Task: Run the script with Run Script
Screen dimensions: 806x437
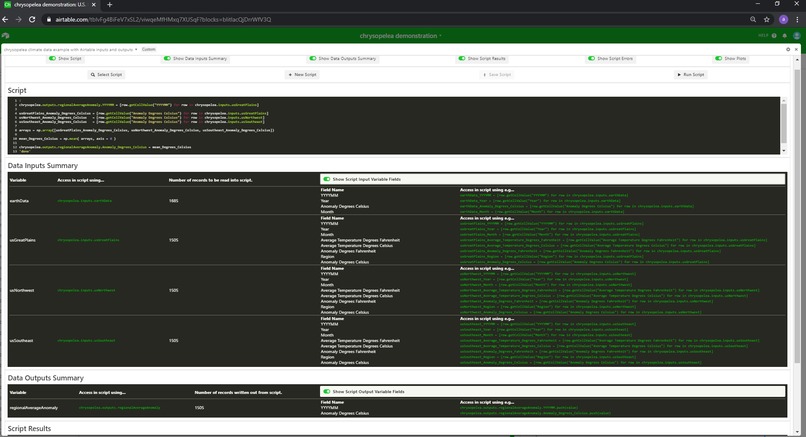Action: pyautogui.click(x=691, y=75)
